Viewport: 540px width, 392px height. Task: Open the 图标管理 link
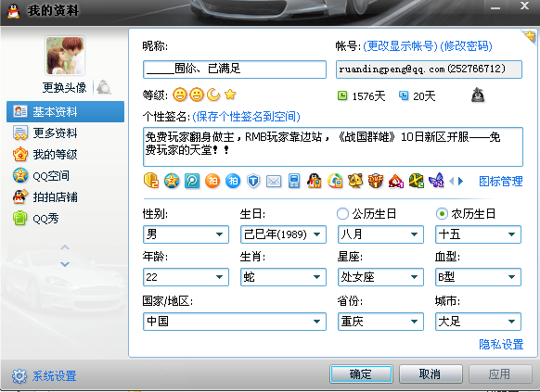(x=501, y=182)
